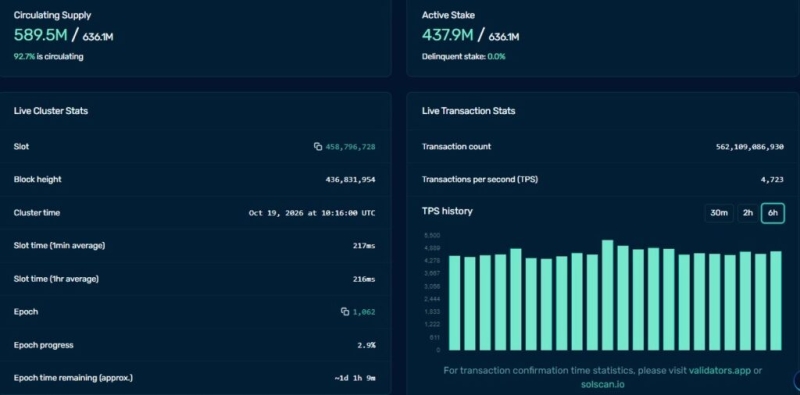Click the 2.9% epoch progress value
The image size is (800, 395).
[x=366, y=345]
